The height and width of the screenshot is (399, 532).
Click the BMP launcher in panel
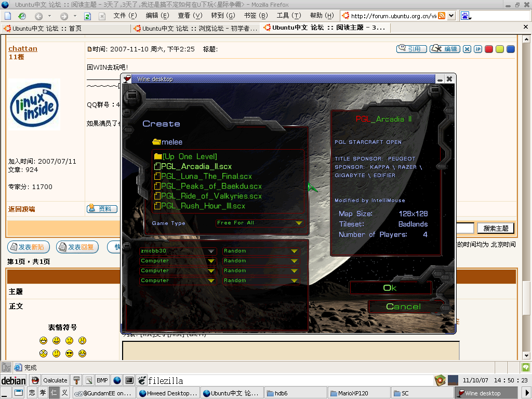tap(102, 380)
